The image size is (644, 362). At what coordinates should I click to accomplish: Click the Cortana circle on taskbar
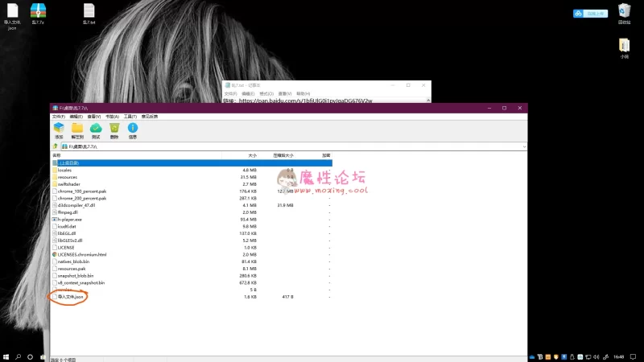pos(30,357)
